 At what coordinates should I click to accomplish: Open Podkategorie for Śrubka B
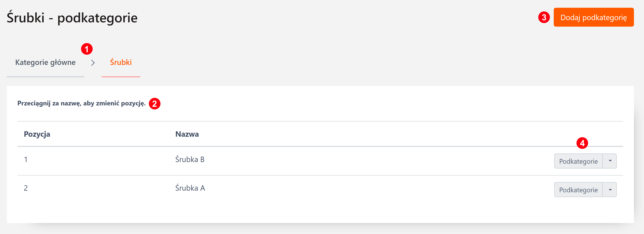(x=578, y=161)
